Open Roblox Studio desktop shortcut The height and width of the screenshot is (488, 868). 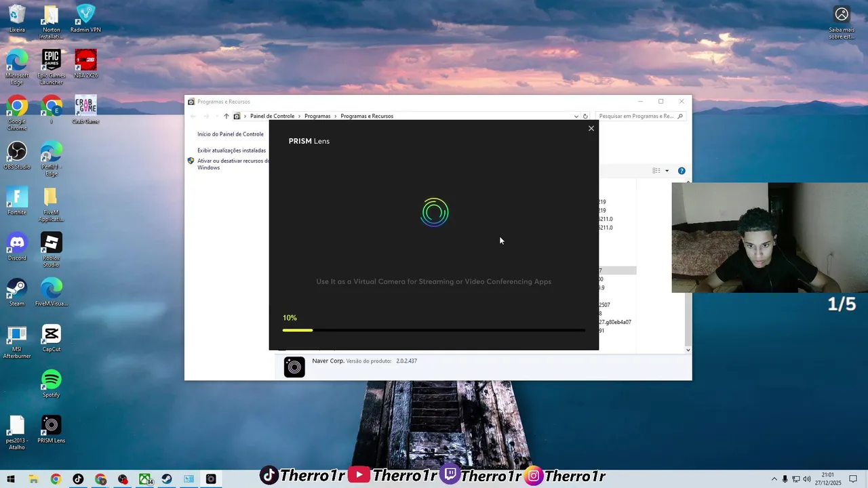[x=52, y=249]
